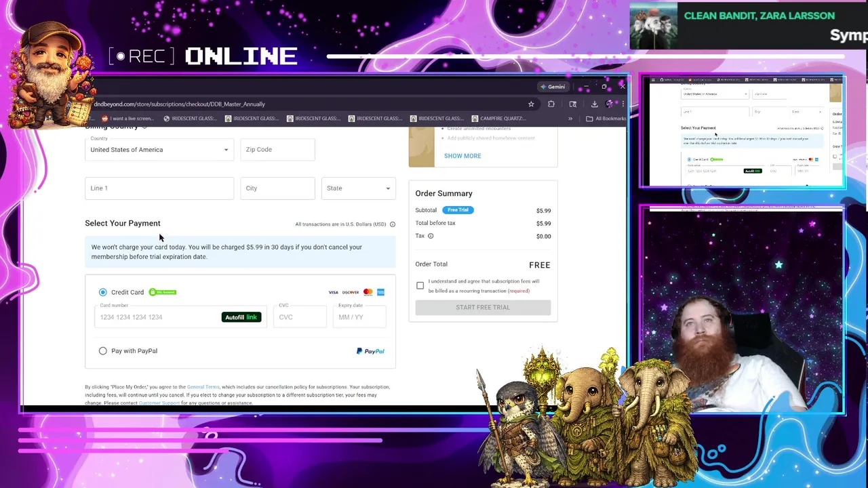Open the Customer Support link
The height and width of the screenshot is (488, 868).
click(x=159, y=403)
